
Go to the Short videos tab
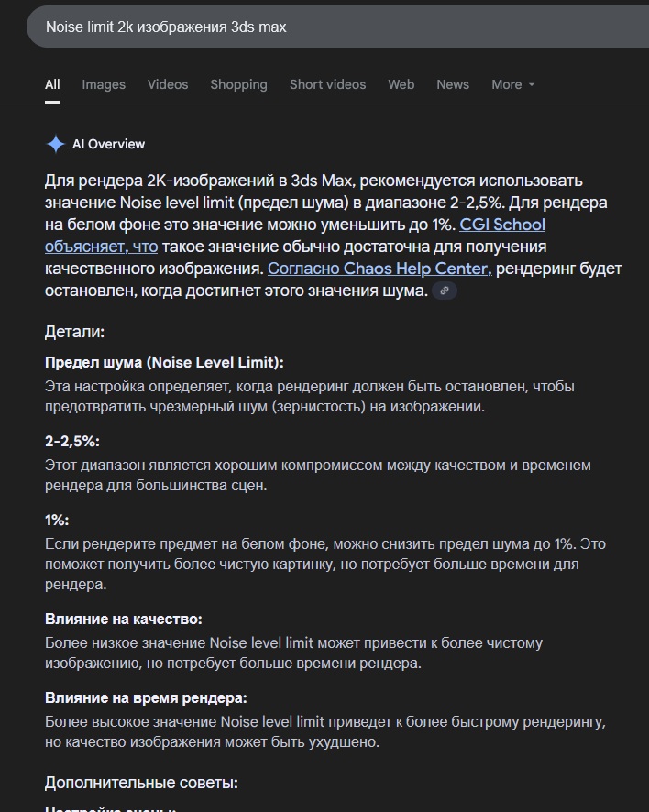[x=327, y=84]
